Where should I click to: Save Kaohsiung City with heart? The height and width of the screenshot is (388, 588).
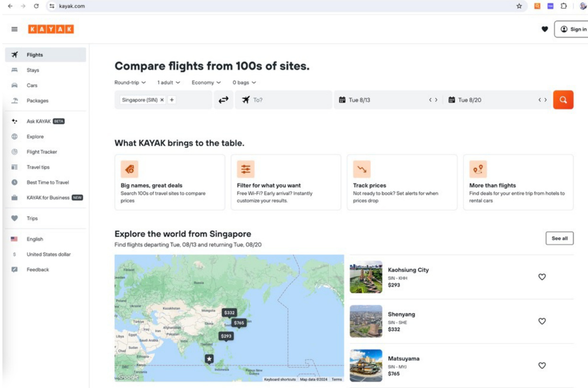(542, 277)
